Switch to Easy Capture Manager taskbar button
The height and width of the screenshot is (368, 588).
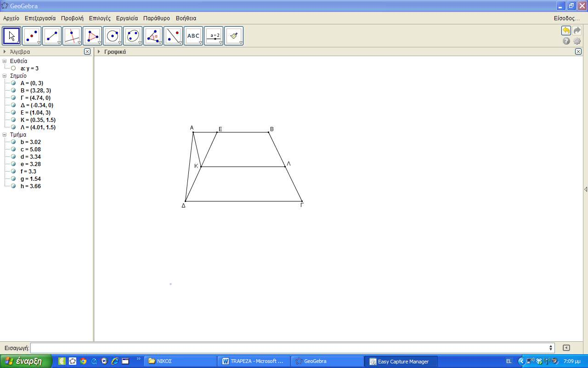point(401,361)
